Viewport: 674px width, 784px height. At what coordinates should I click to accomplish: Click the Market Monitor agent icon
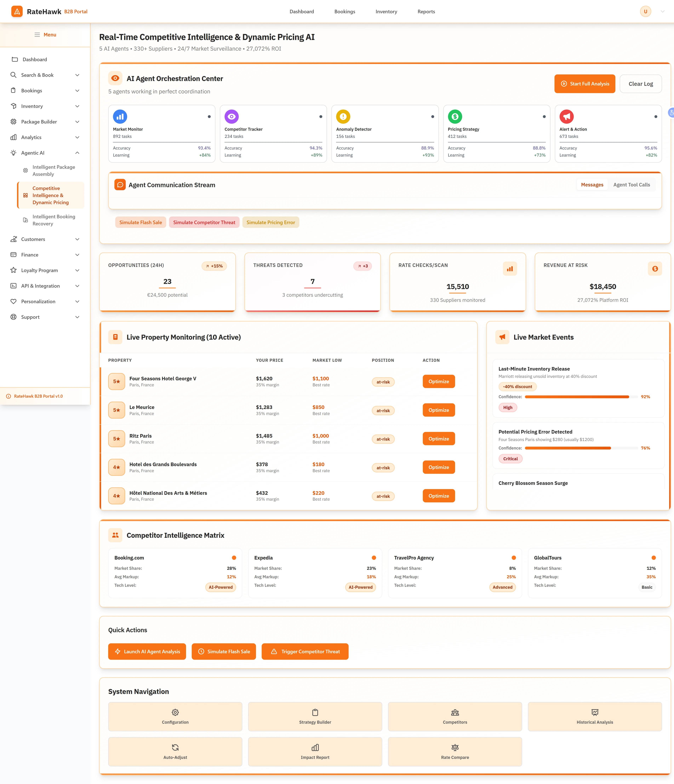tap(120, 117)
